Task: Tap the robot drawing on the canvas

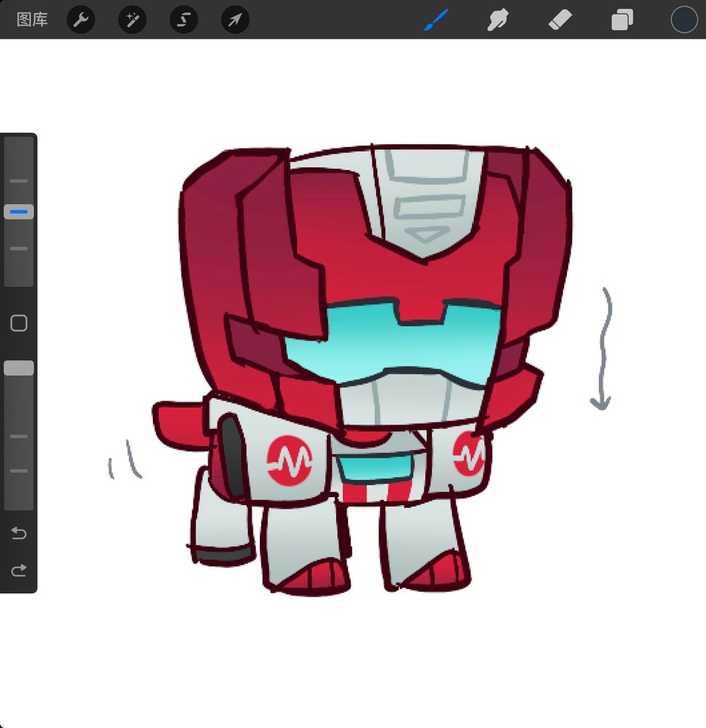Action: pyautogui.click(x=362, y=370)
